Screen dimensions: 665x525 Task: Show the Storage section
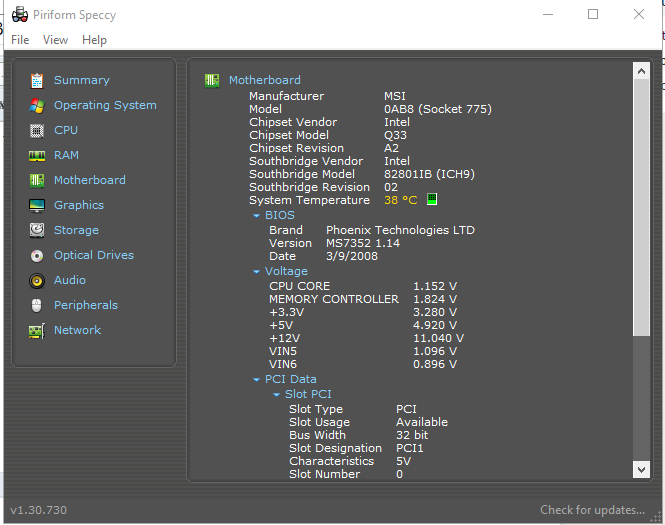(x=76, y=230)
